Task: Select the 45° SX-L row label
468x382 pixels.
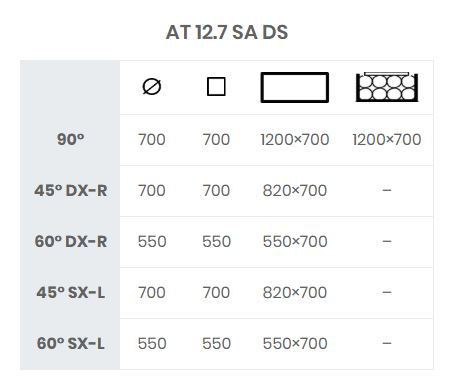Action: point(71,293)
